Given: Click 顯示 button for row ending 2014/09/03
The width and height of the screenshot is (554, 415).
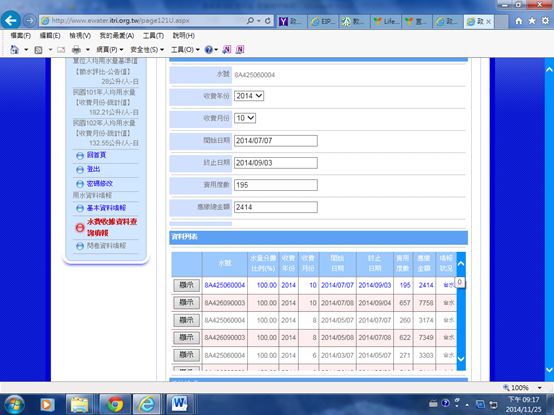Looking at the screenshot, I should tap(187, 285).
